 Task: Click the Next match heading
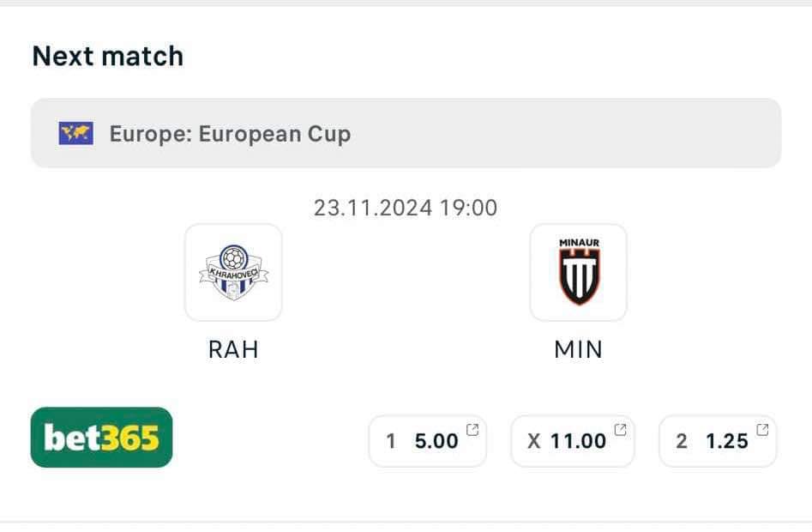coord(108,56)
